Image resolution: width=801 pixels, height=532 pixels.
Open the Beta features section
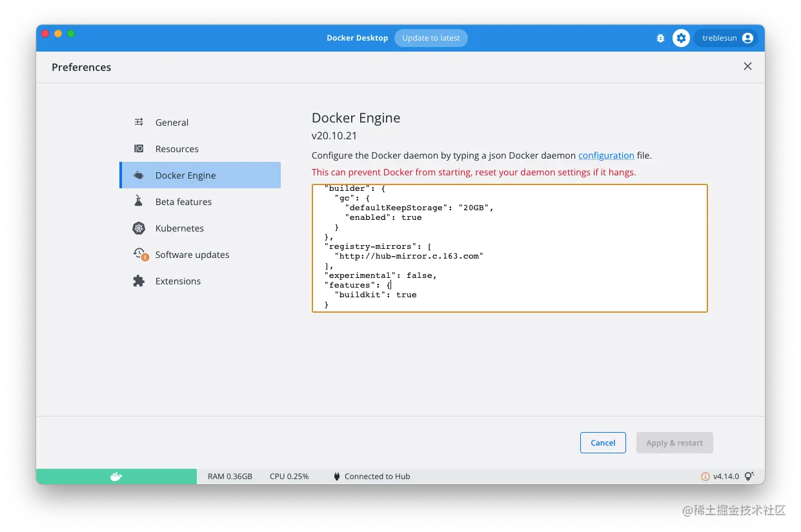point(200,201)
